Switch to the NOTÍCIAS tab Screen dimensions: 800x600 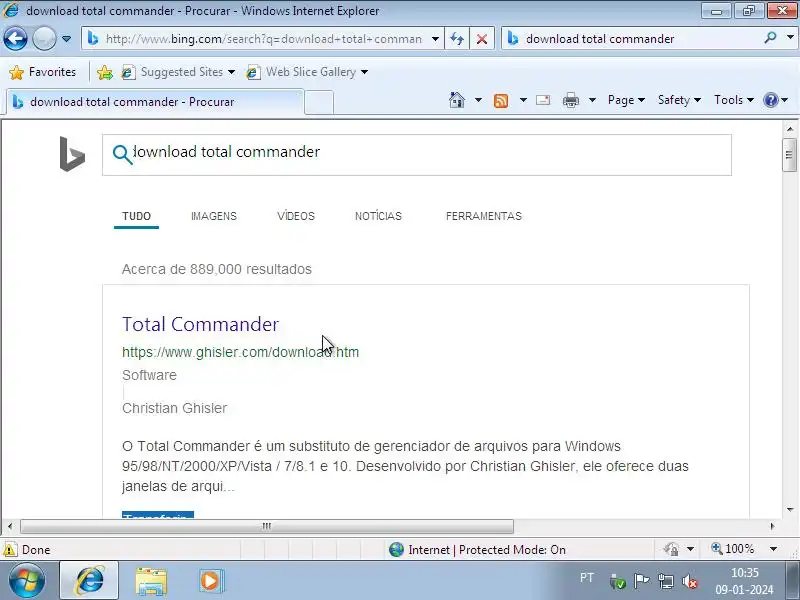tap(378, 216)
